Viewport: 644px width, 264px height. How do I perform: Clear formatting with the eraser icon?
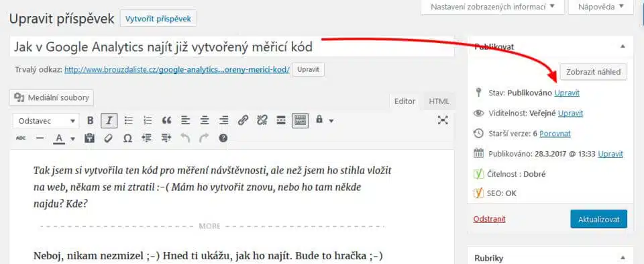pyautogui.click(x=109, y=138)
